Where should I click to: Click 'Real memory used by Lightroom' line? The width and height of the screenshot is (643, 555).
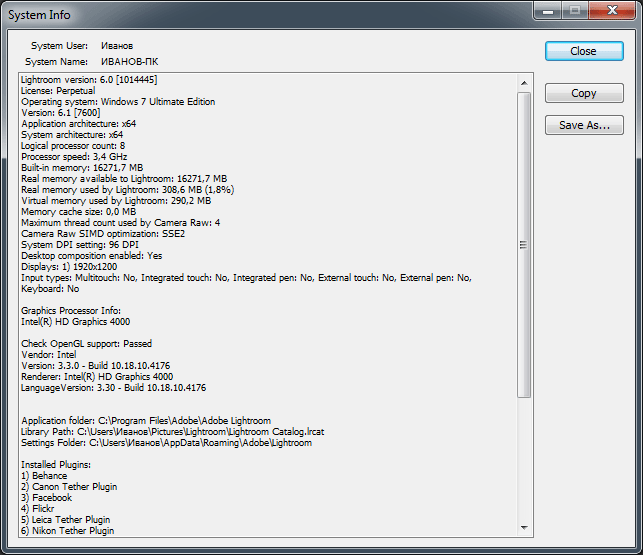coord(128,190)
